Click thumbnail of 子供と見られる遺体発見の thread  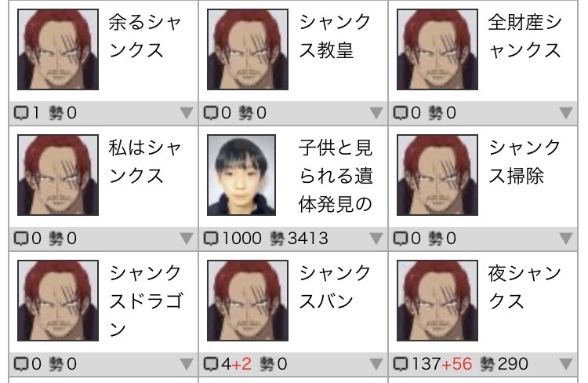tap(241, 175)
